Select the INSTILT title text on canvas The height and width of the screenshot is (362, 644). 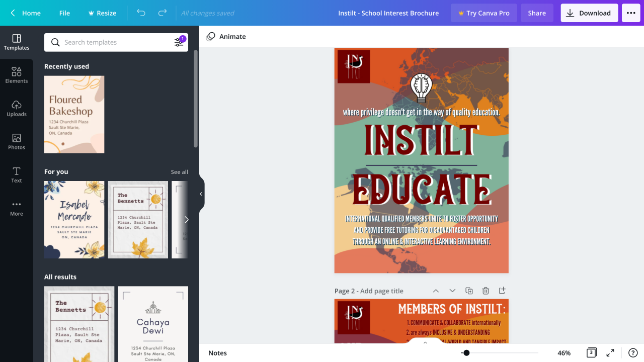422,140
